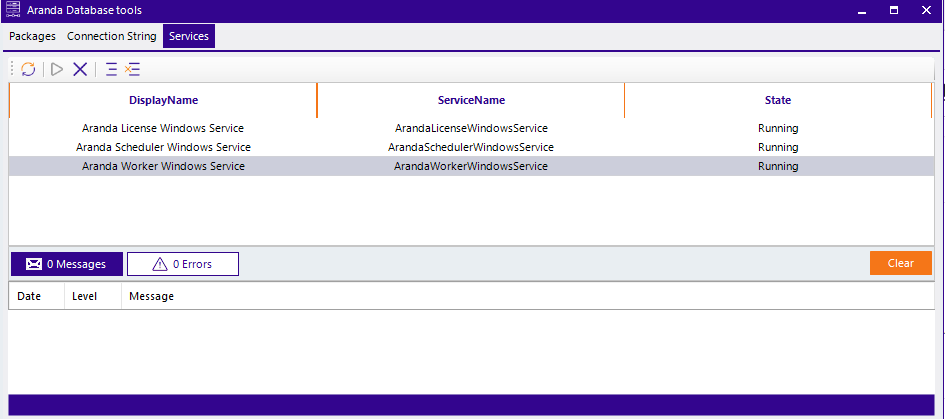The width and height of the screenshot is (945, 419).
Task: Sort by the DisplayName column header
Action: 163,100
